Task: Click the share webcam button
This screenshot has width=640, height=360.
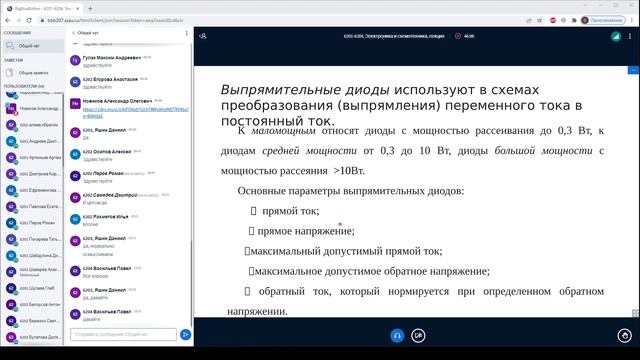Action: coord(418,336)
